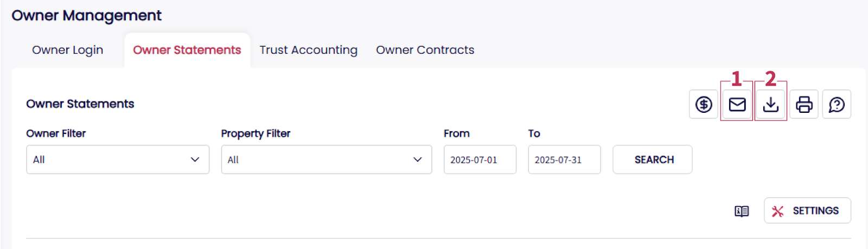Viewport: 868px width, 249px height.
Task: Click the download statements icon
Action: [770, 104]
